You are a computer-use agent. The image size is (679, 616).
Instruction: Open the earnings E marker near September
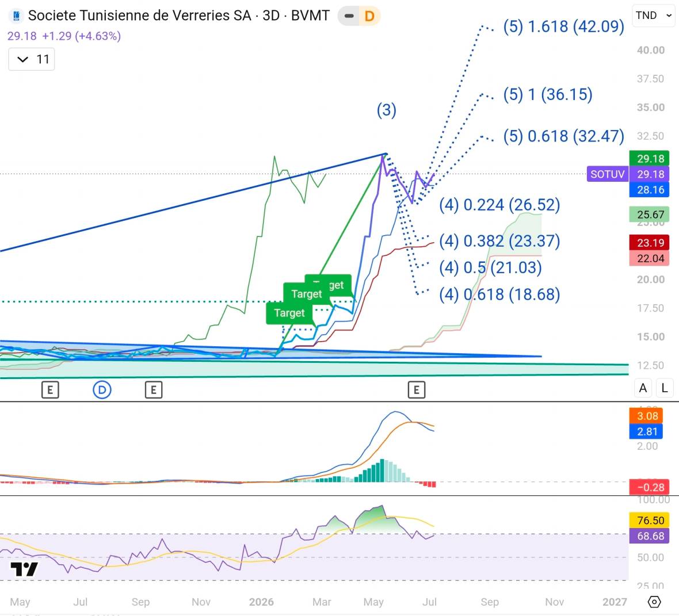click(153, 390)
